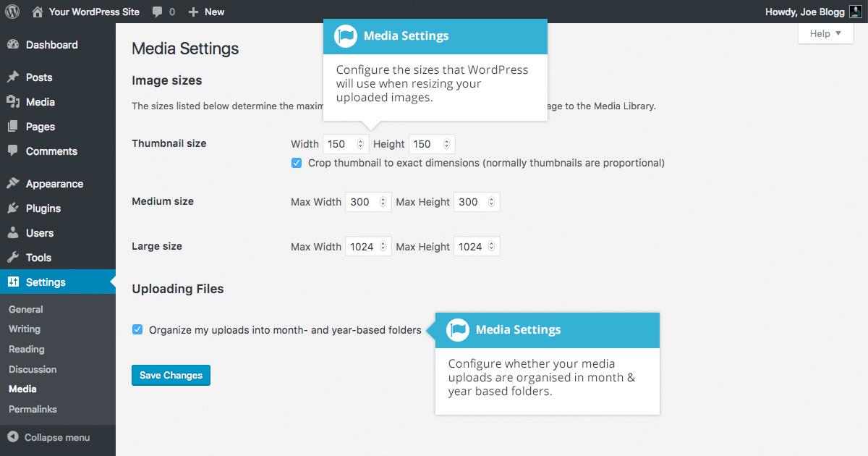Adjust Thumbnail Width stepper arrows
This screenshot has height=456, width=868.
coord(362,144)
